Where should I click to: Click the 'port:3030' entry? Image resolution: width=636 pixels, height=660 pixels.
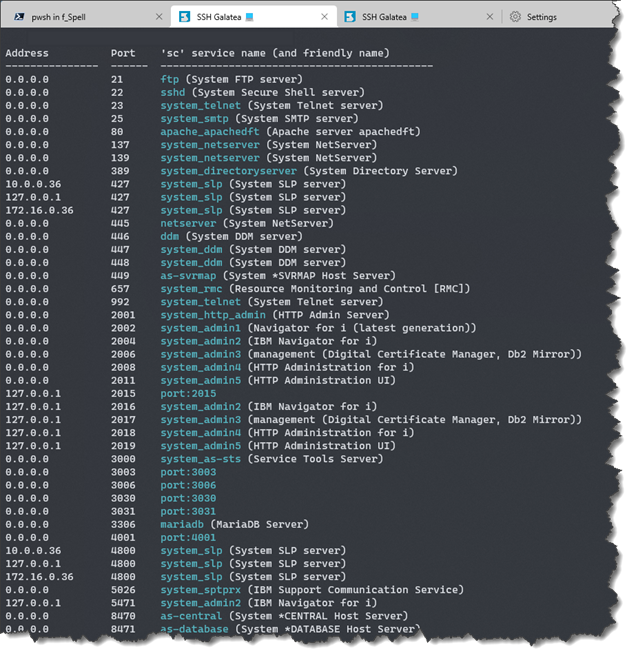188,498
